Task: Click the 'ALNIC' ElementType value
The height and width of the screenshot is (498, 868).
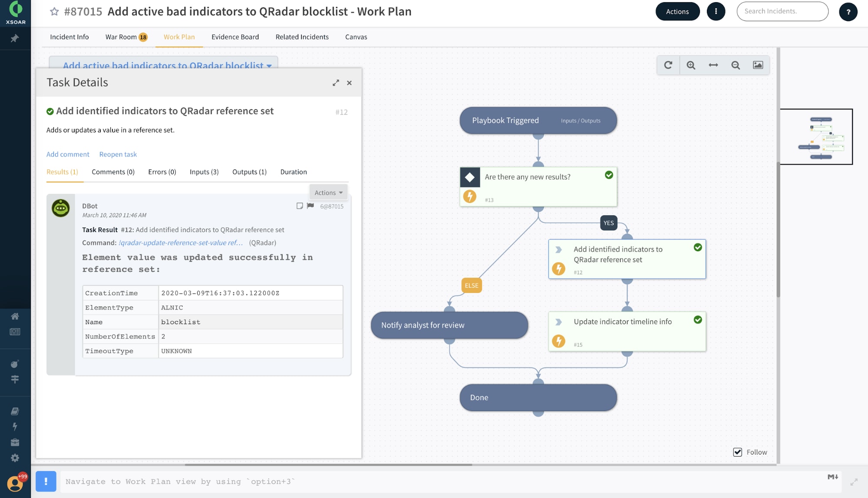Action: [x=172, y=308]
